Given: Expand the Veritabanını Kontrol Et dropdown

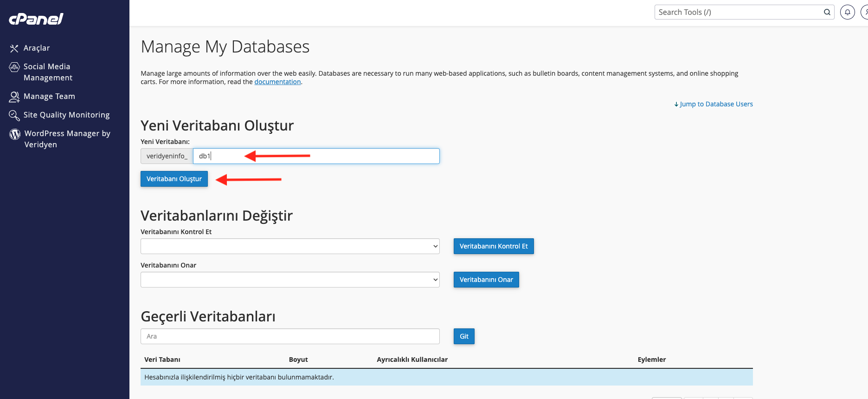Looking at the screenshot, I should click(x=290, y=246).
